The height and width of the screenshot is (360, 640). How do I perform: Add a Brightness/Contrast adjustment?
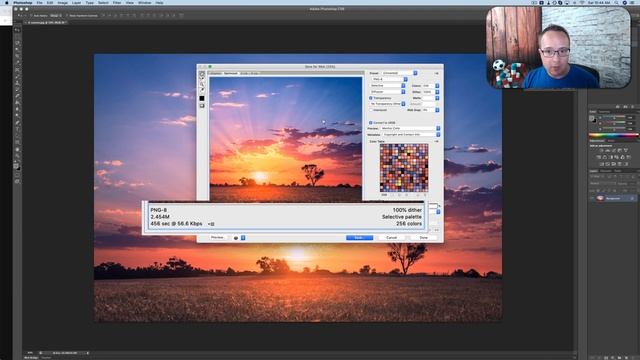pyautogui.click(x=601, y=151)
